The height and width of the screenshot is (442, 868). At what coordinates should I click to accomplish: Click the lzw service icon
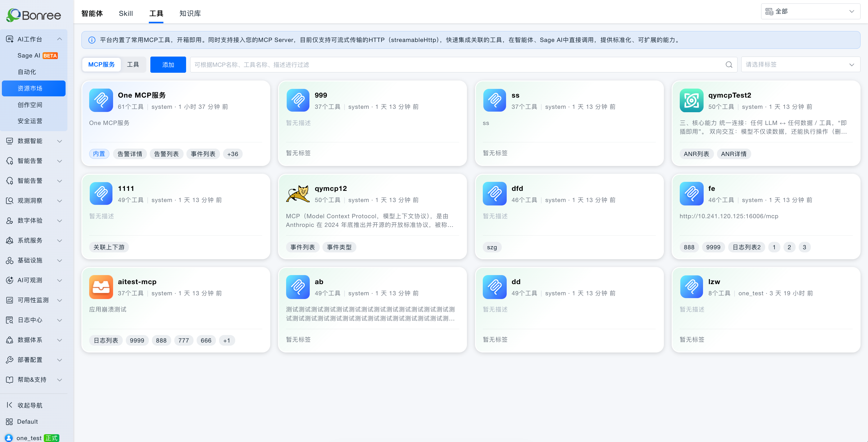click(x=692, y=287)
